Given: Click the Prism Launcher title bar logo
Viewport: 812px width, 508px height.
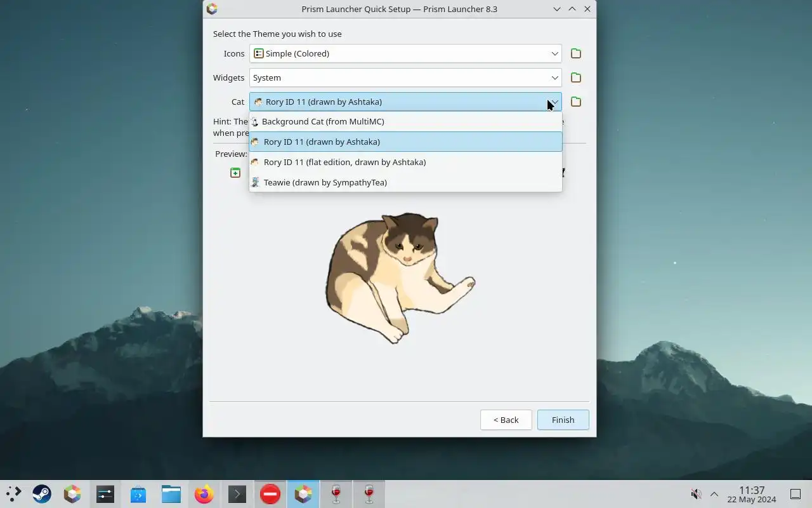Looking at the screenshot, I should pos(212,9).
